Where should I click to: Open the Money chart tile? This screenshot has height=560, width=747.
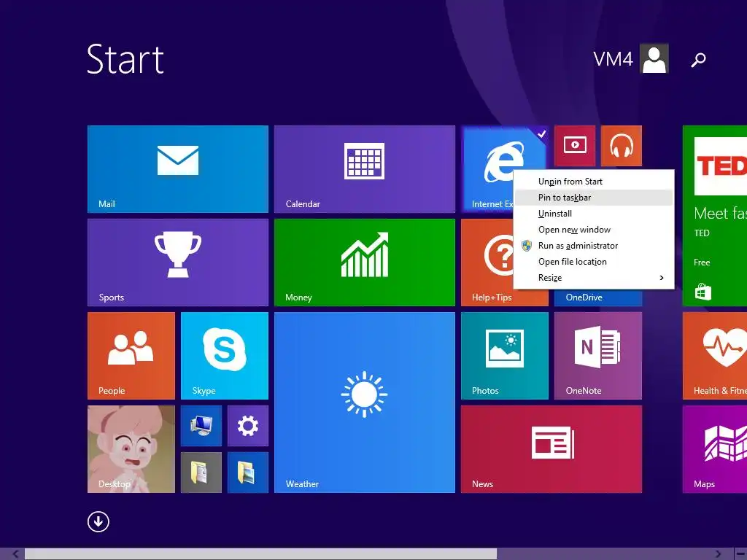(x=365, y=262)
